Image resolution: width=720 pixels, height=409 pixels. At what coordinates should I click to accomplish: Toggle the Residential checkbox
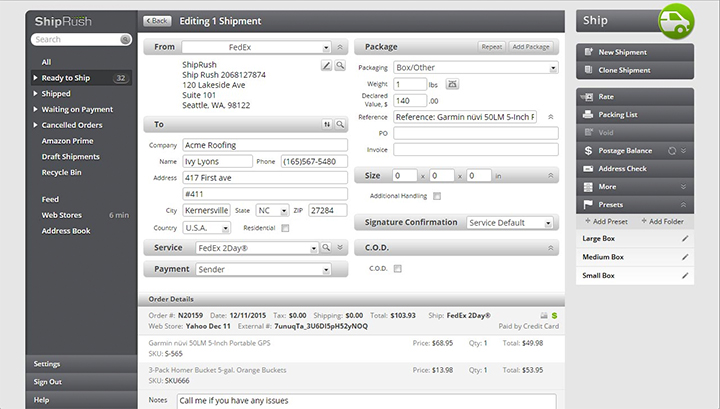(x=285, y=228)
